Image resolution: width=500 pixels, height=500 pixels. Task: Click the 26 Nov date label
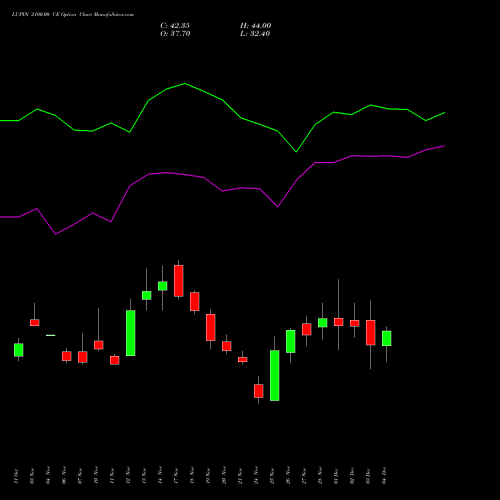click(x=288, y=475)
